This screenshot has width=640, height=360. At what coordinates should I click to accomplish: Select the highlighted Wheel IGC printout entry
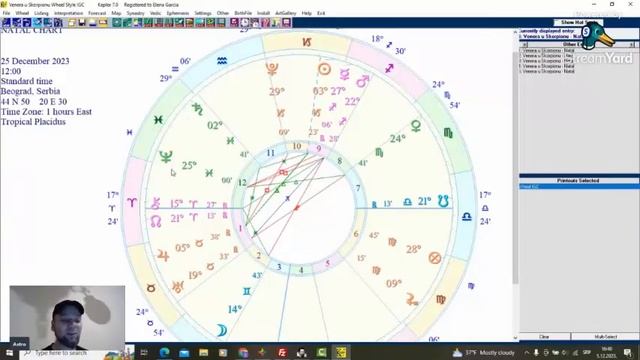[x=579, y=187]
